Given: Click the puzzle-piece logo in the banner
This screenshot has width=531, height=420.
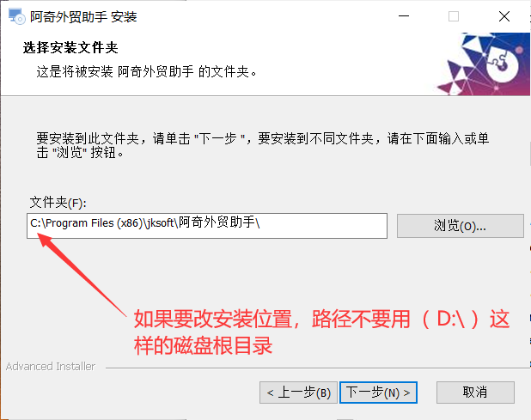Looking at the screenshot, I should tap(502, 64).
